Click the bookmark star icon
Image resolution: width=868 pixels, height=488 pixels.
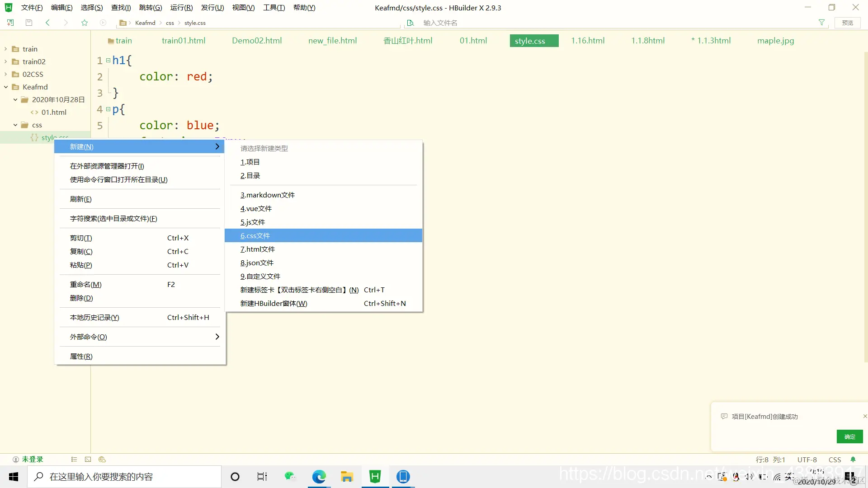pos(85,23)
